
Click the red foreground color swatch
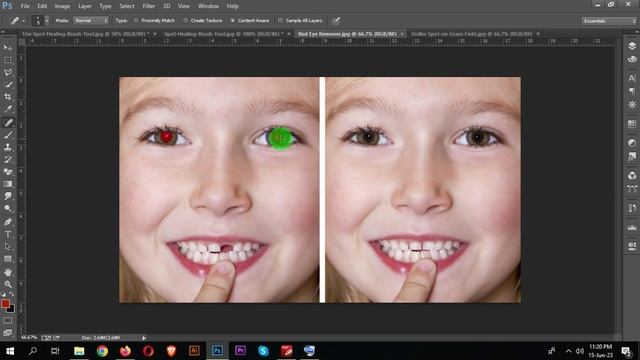5,303
